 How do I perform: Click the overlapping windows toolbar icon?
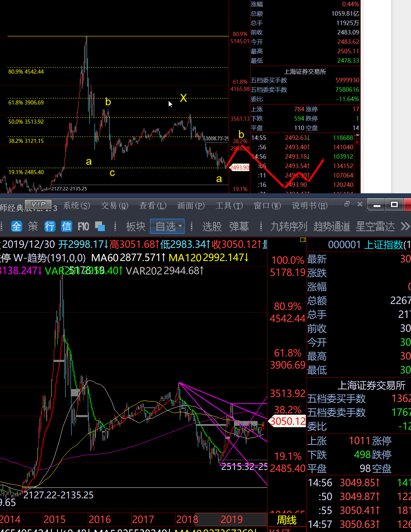[x=100, y=227]
